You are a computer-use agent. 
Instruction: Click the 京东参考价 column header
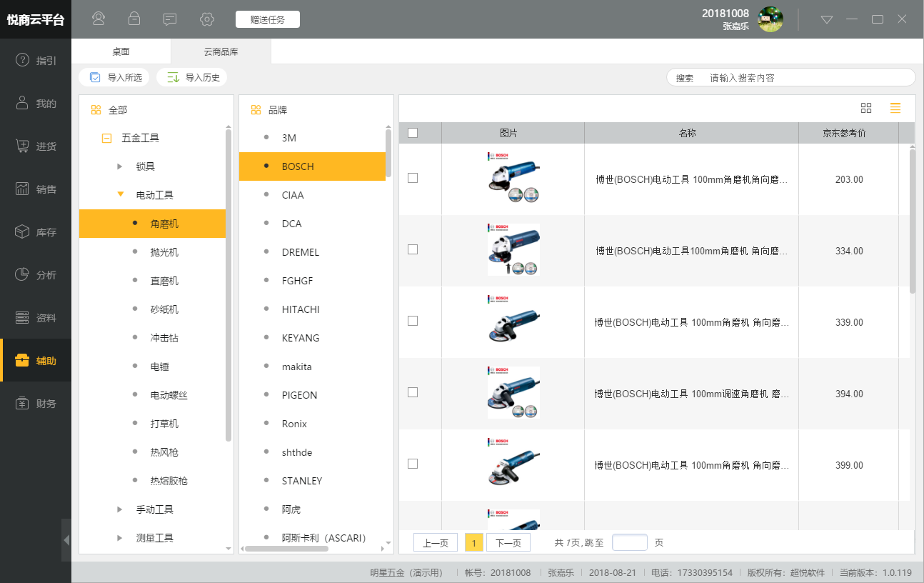tap(848, 133)
